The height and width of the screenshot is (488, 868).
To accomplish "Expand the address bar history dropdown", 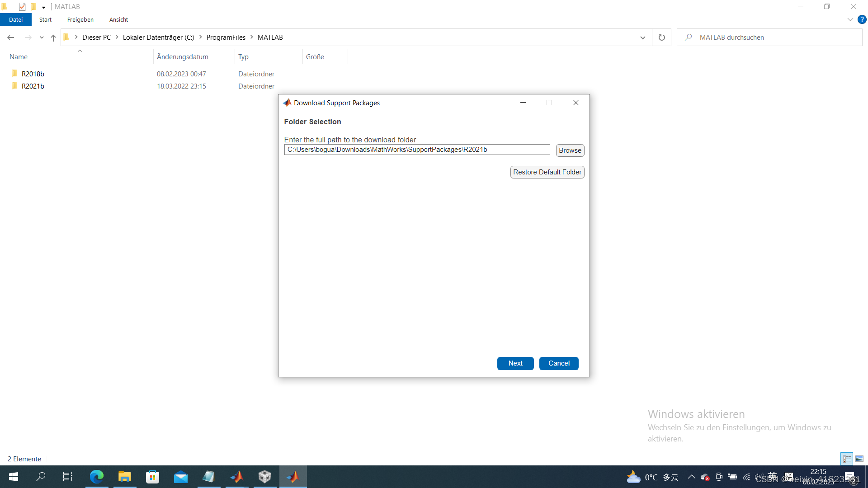I will 643,38.
